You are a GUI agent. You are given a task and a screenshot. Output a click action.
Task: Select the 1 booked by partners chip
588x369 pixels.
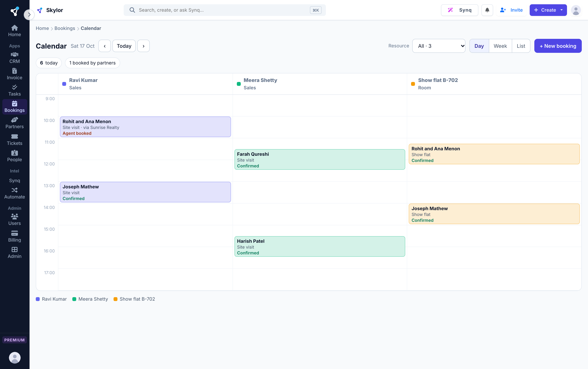[x=92, y=63]
